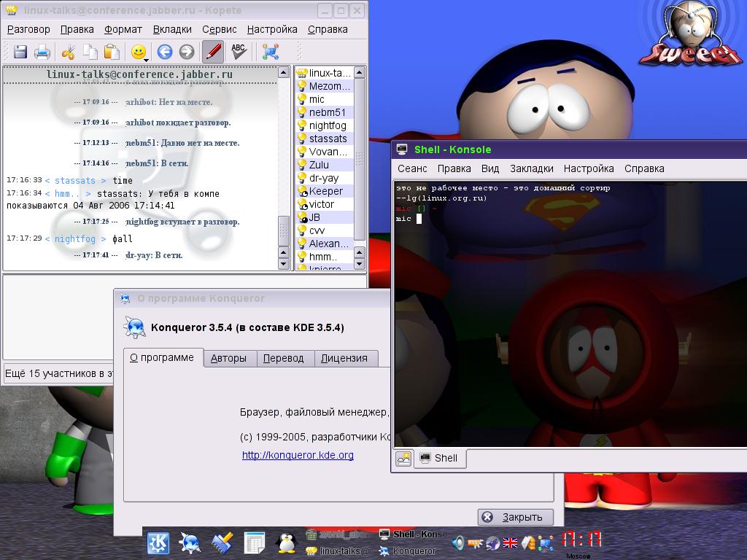Click in the Kopete message input area
This screenshot has width=747, height=560.
(x=57, y=317)
